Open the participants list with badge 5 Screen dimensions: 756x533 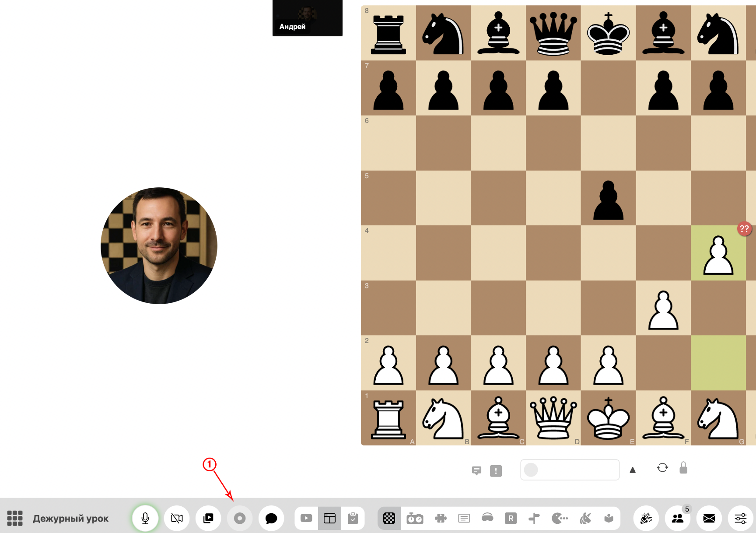tap(678, 518)
